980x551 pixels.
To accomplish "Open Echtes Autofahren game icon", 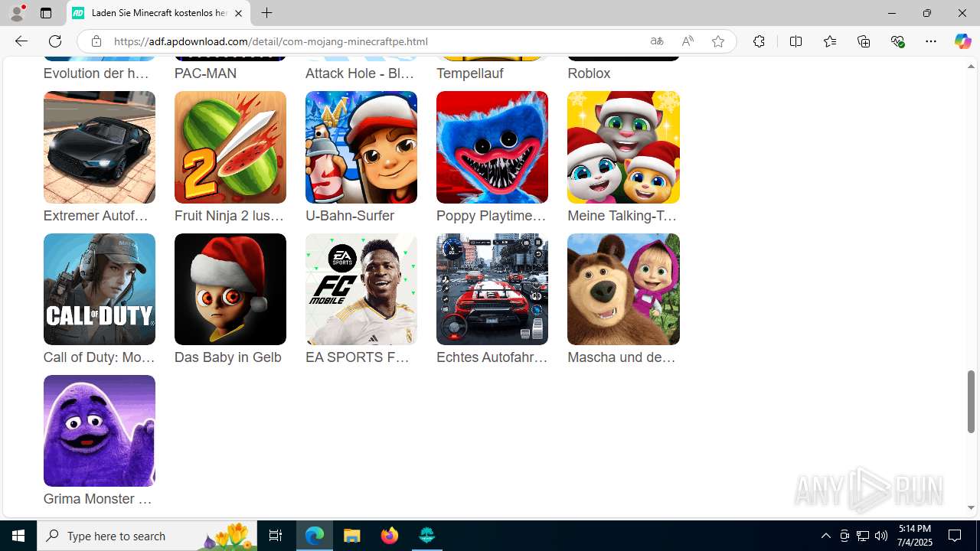I will 492,289.
